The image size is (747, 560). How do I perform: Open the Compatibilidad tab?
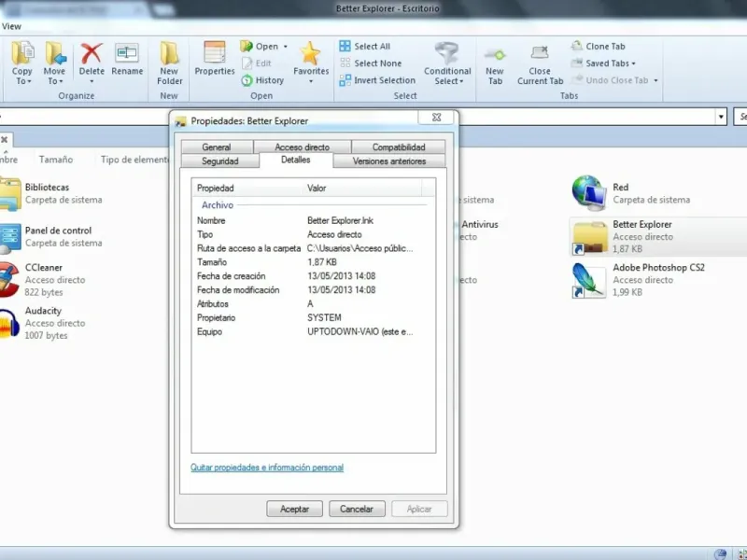[399, 147]
